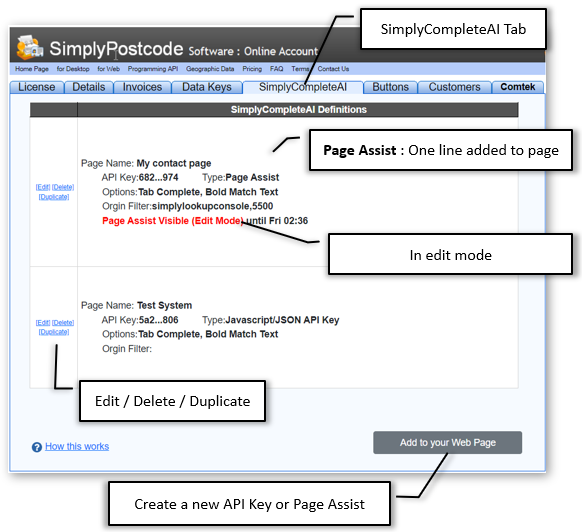
Task: Open the How this works link
Action: 77,446
